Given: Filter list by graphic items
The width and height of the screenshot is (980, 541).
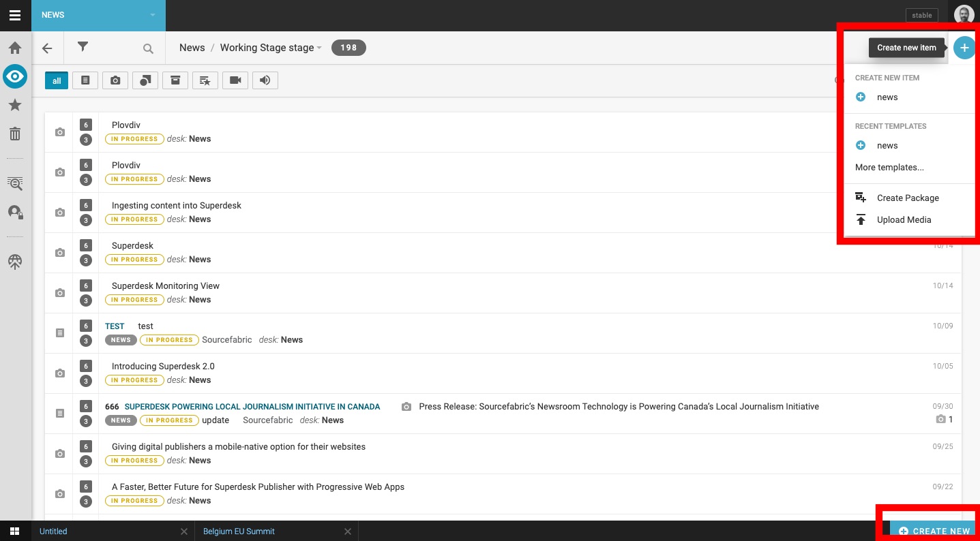Looking at the screenshot, I should [145, 80].
